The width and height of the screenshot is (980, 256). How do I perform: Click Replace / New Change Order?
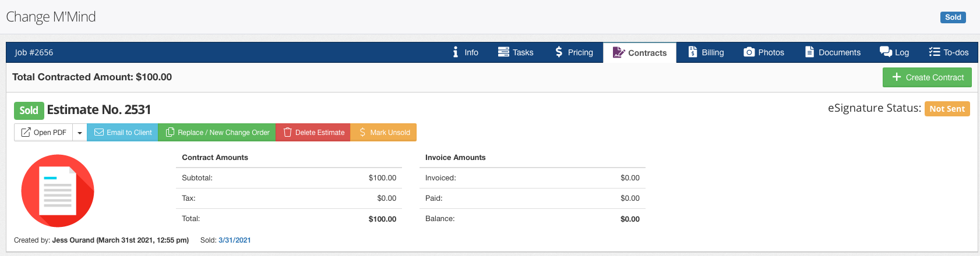(x=217, y=133)
